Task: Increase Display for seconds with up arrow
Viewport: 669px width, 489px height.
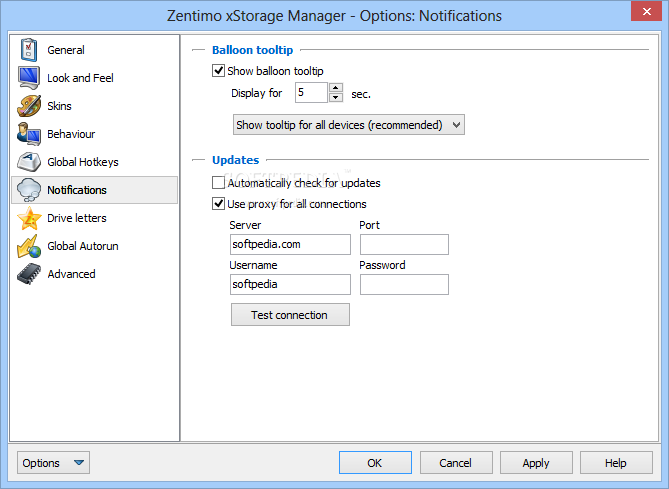Action: click(x=336, y=88)
